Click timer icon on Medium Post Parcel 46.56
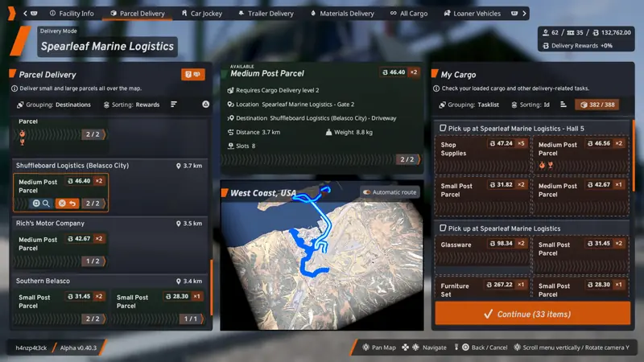The height and width of the screenshot is (362, 644). (542, 165)
